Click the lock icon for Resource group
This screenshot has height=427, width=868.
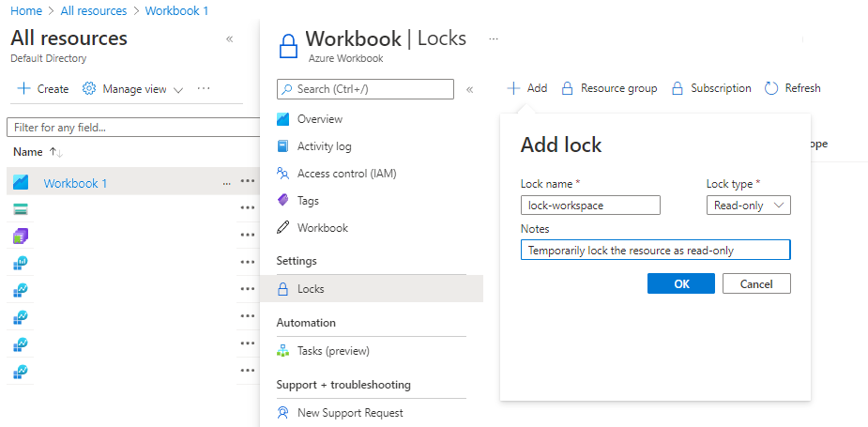point(567,88)
